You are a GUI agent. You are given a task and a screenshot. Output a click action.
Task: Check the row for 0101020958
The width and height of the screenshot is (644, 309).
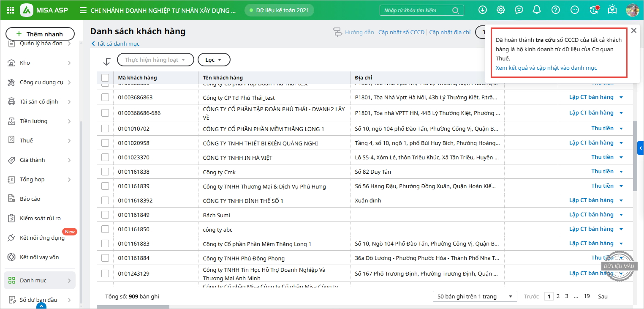click(x=105, y=142)
